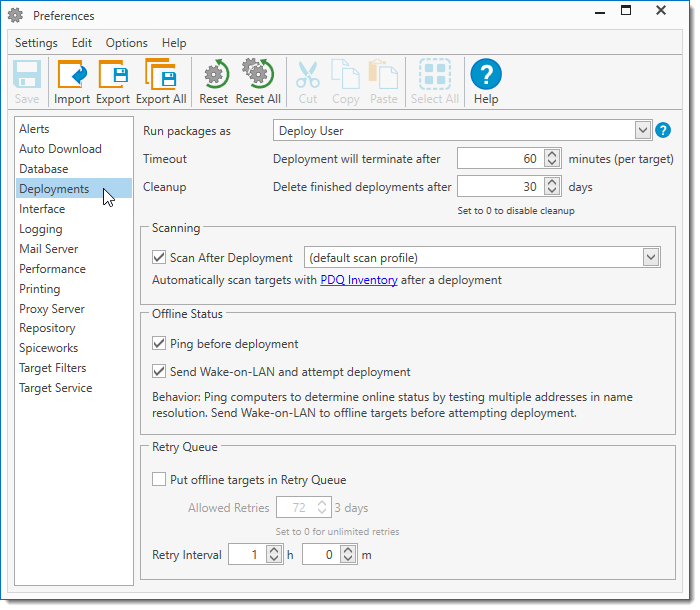Viewport: 700px width, 610px height.
Task: Click the Export All toolbar icon
Action: pos(161,76)
